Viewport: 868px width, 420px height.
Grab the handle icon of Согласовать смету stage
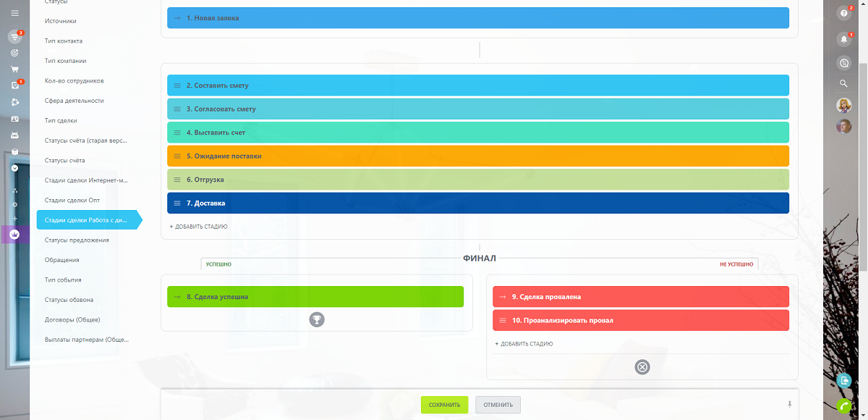177,109
